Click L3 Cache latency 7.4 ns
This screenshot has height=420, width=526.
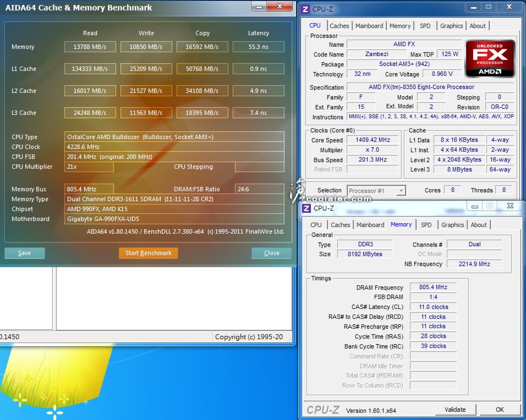coord(258,113)
